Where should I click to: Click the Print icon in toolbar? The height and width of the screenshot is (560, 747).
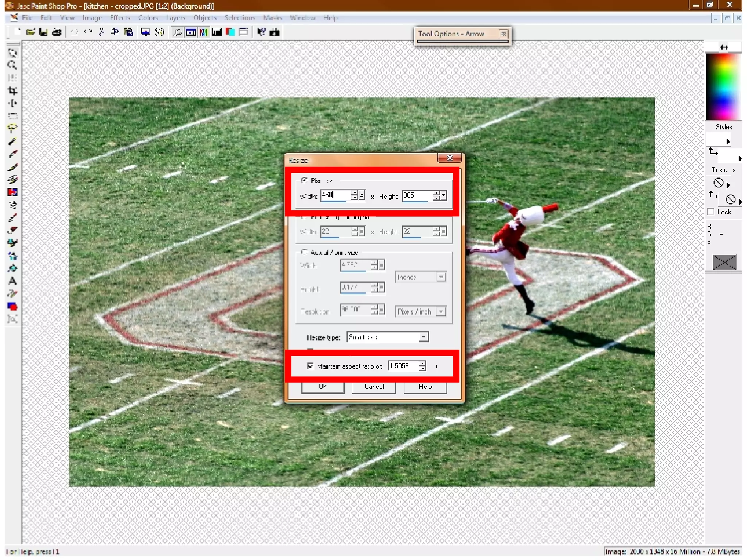(x=57, y=32)
